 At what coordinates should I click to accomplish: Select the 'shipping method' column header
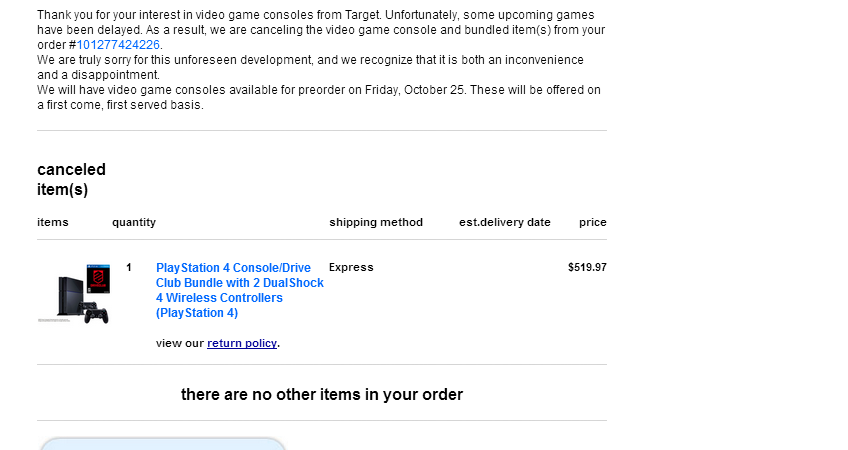[376, 222]
